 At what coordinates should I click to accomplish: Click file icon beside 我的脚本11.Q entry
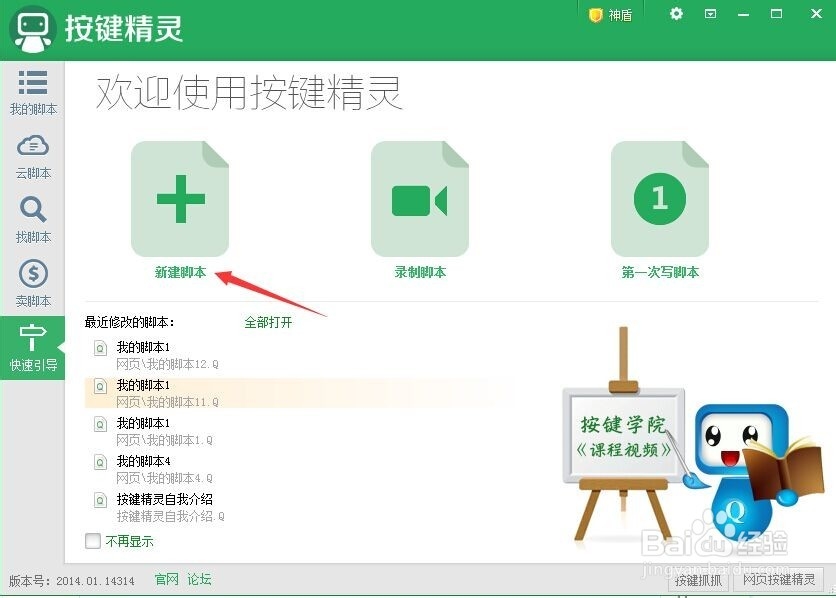point(100,386)
